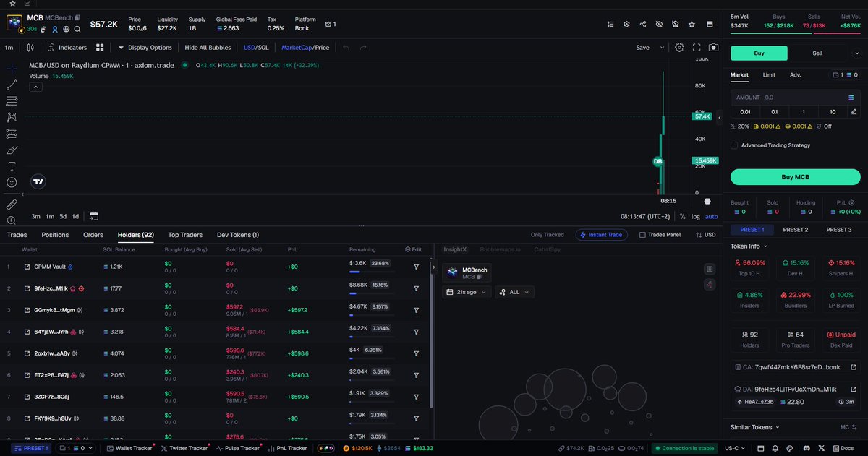Toggle Instant Trade mode

602,235
